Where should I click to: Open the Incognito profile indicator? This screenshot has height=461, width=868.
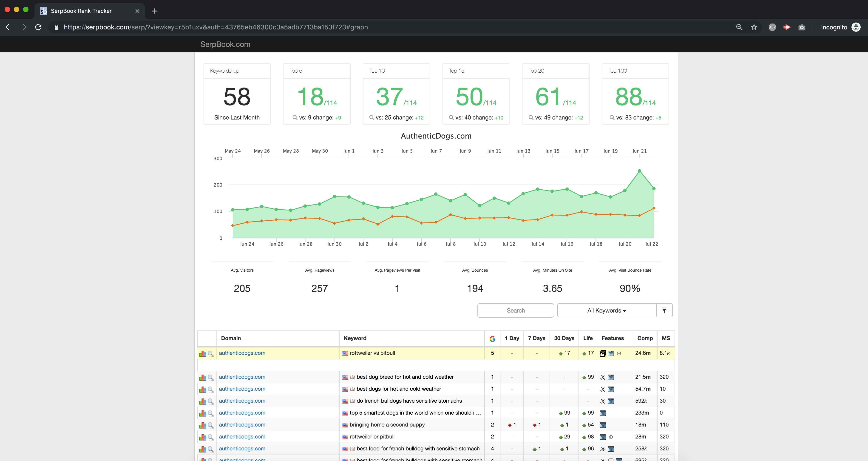click(x=840, y=27)
